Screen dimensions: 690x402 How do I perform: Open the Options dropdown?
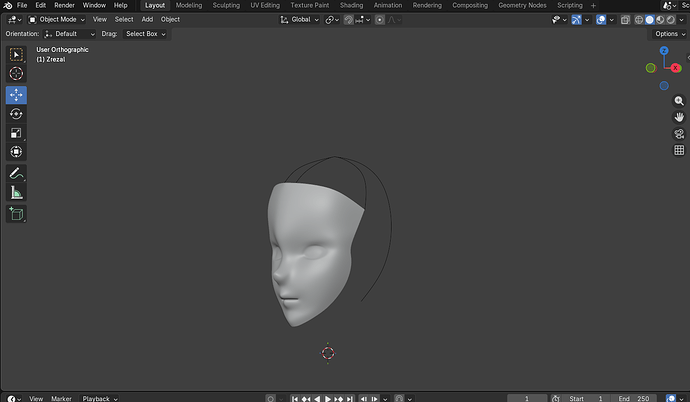tap(670, 34)
